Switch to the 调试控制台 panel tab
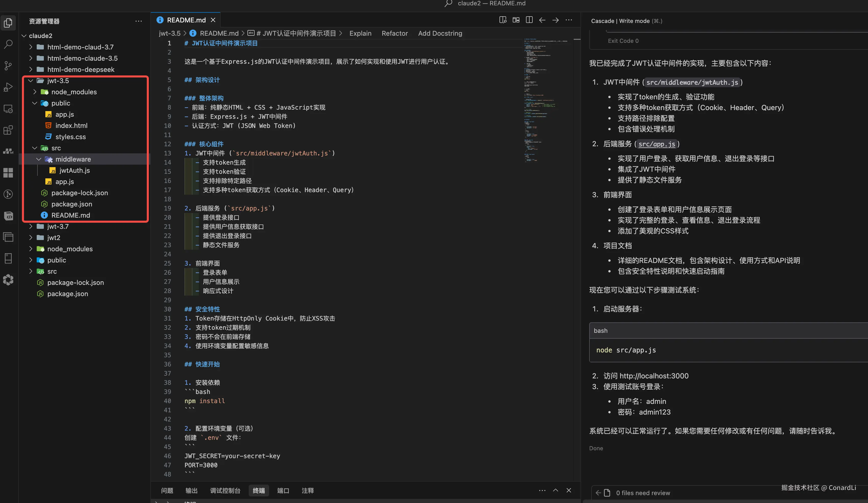 click(x=225, y=491)
